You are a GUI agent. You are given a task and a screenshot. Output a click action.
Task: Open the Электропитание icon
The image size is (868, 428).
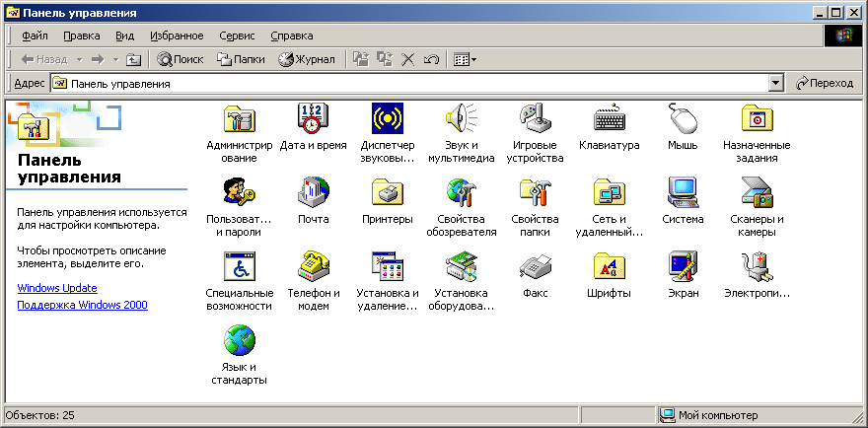pos(757,266)
